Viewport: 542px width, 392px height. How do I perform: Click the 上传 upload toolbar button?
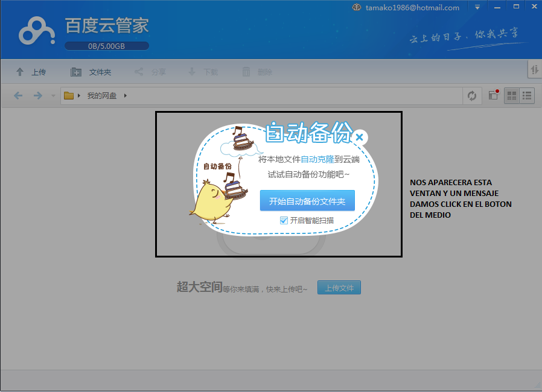(x=31, y=72)
